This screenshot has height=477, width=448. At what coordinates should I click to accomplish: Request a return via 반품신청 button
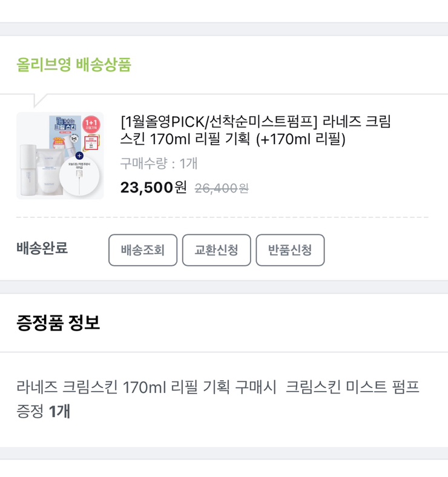pos(290,250)
